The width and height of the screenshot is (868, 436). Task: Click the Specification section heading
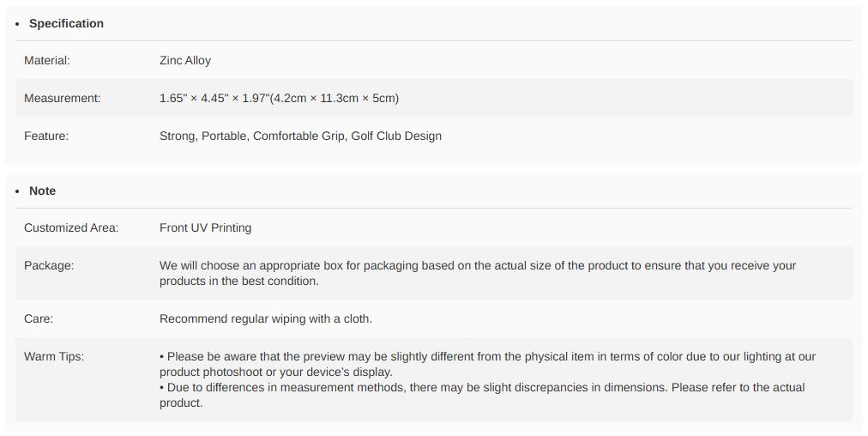click(x=66, y=23)
